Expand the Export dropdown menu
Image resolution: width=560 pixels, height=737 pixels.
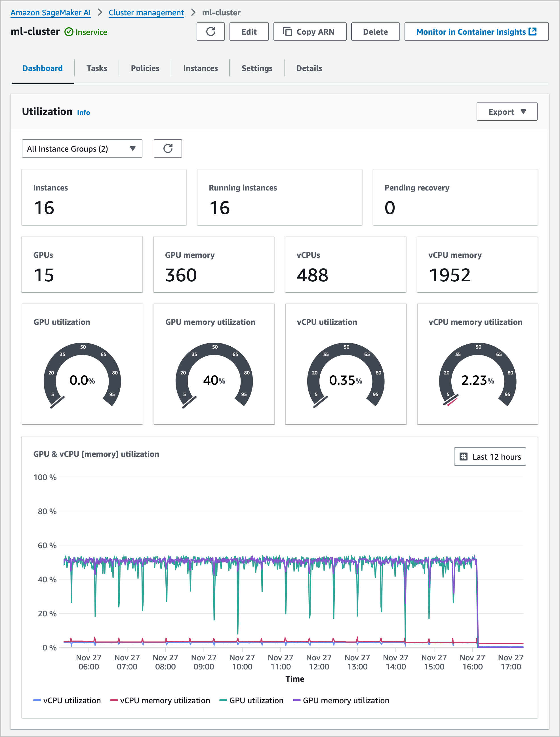[x=506, y=112]
